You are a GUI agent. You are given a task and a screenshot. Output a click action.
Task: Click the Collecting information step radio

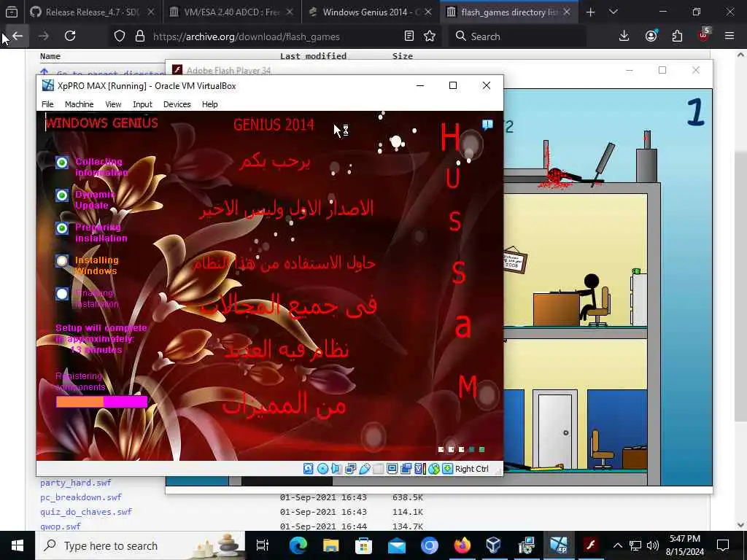tap(62, 163)
